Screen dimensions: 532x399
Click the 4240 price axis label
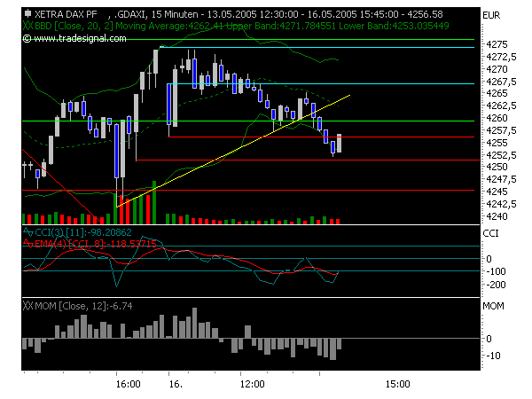497,216
